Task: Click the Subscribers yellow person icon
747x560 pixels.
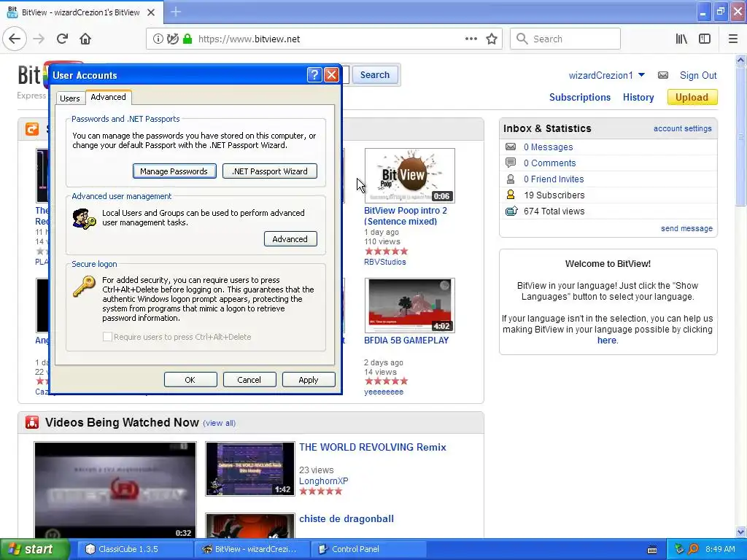Action: (x=510, y=195)
